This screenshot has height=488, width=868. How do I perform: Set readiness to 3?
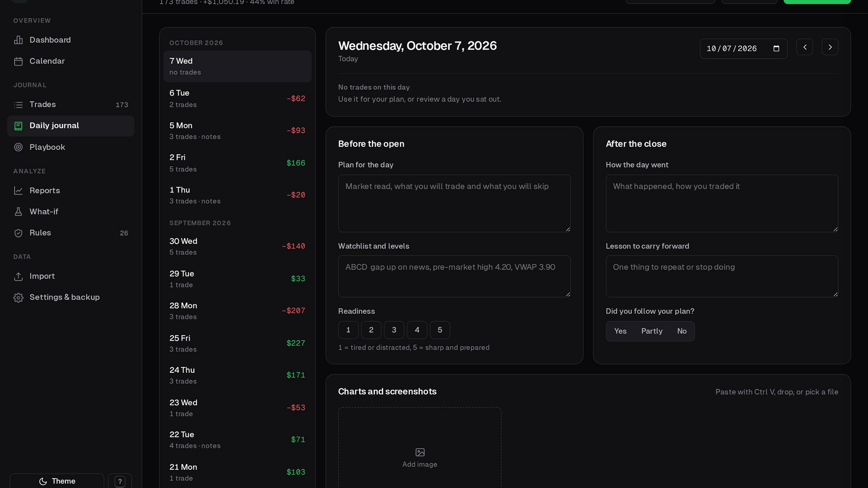tap(394, 330)
